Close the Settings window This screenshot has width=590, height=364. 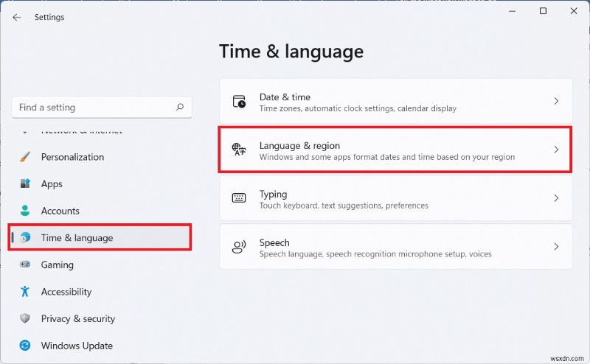(x=574, y=11)
